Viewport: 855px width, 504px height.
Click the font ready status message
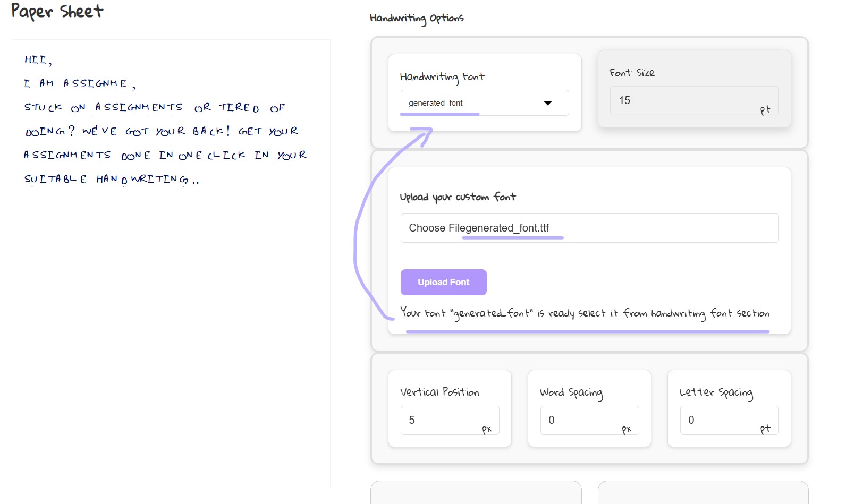tap(585, 313)
